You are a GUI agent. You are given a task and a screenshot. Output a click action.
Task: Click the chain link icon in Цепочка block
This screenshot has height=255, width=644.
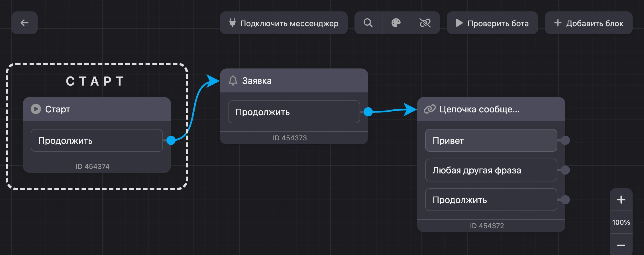pos(430,109)
